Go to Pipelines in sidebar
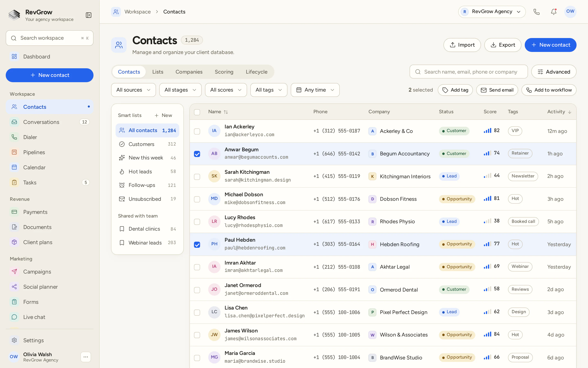 [x=50, y=152]
